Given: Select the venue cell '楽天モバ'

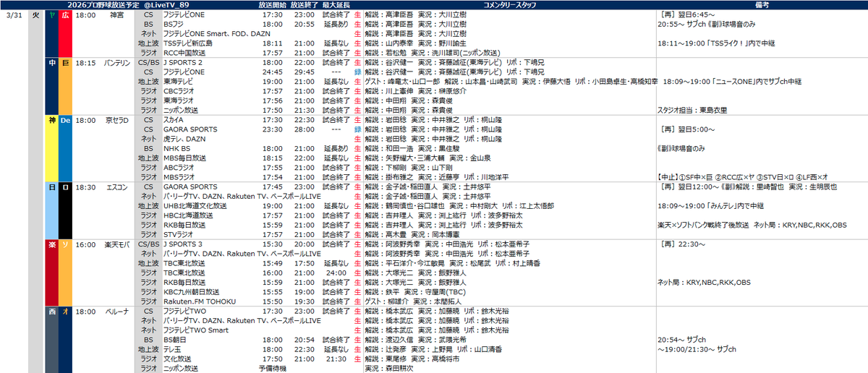Looking at the screenshot, I should pos(117,244).
